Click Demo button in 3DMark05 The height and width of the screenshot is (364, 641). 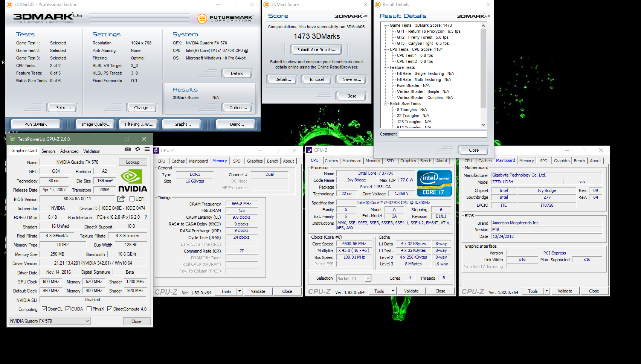click(x=237, y=124)
